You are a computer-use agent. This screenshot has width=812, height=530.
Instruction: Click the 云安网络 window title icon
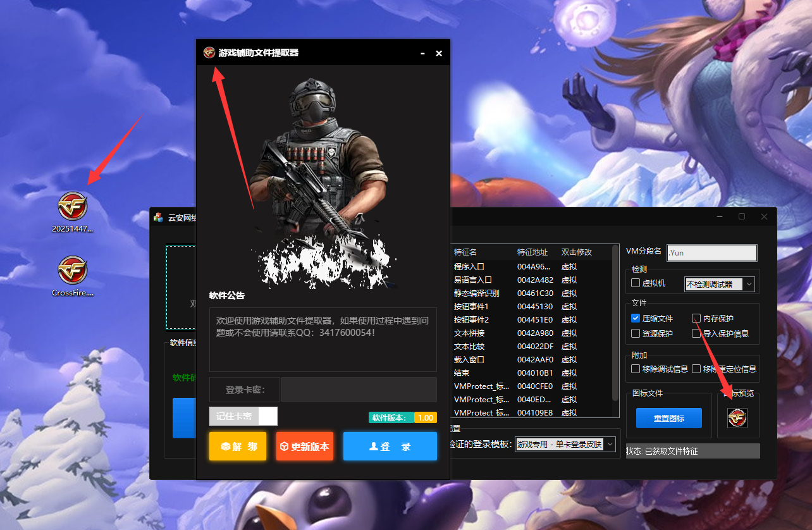coord(158,217)
